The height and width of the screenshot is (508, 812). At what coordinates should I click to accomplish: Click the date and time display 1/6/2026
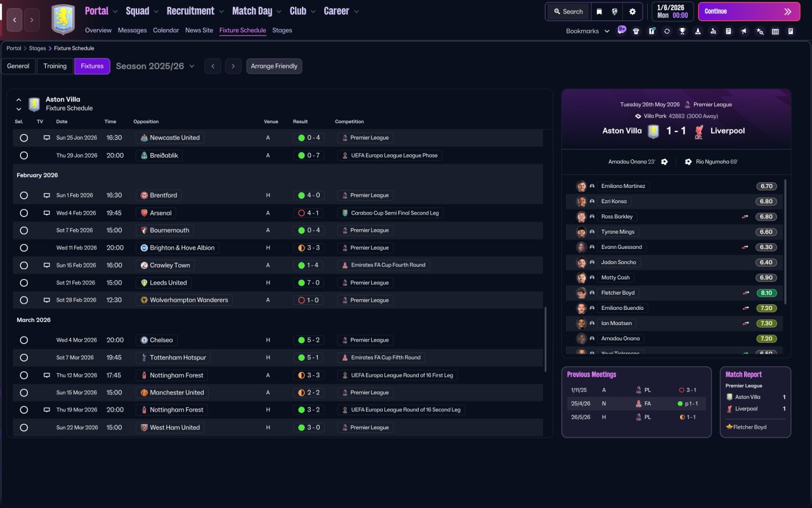tap(672, 11)
